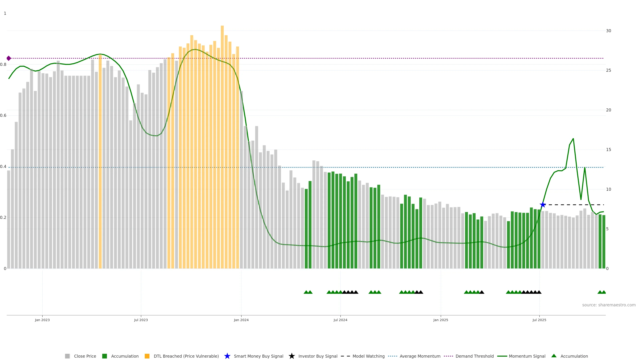Hide the Momentum Signal line via legend
Image resolution: width=644 pixels, height=362 pixels.
click(x=527, y=356)
